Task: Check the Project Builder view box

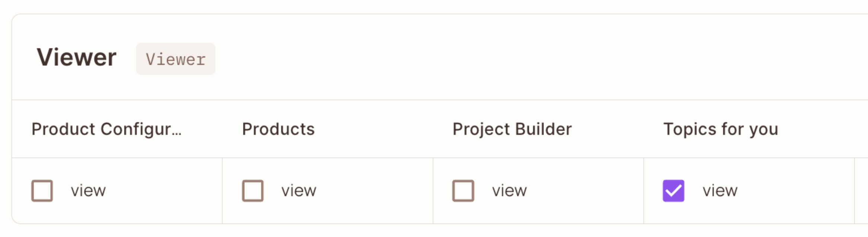Action: coord(463,191)
